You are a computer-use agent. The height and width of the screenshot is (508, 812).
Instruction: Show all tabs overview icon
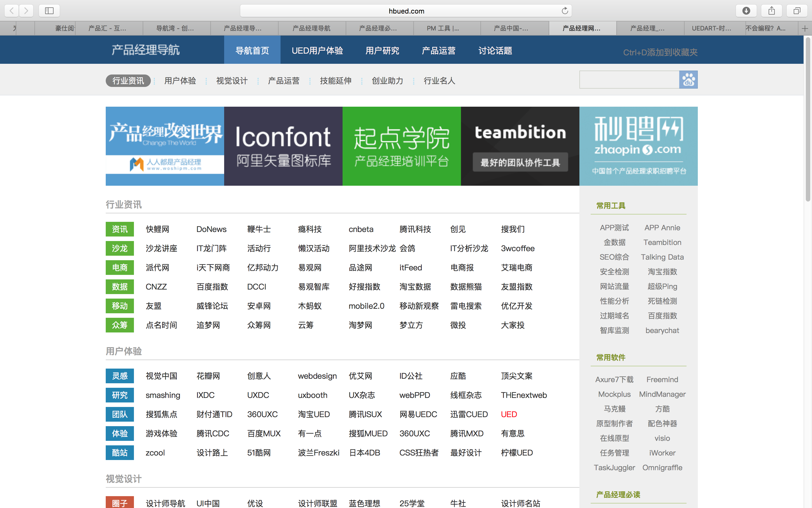tap(796, 11)
